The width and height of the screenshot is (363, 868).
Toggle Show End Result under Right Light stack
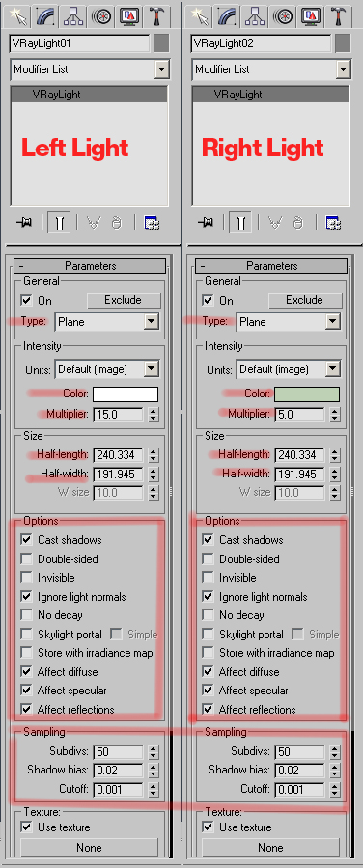[x=240, y=223]
